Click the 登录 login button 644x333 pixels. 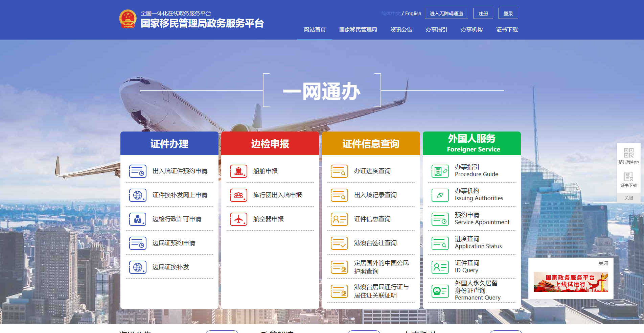(x=508, y=13)
